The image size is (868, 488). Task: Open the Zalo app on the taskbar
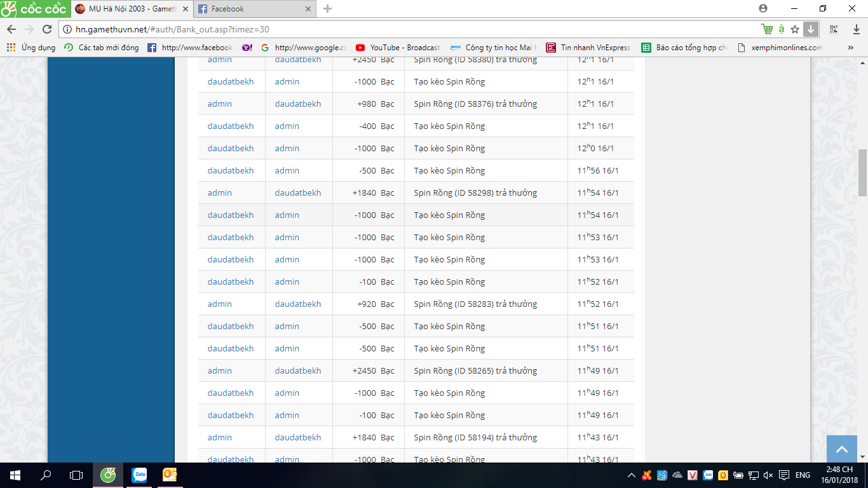139,475
